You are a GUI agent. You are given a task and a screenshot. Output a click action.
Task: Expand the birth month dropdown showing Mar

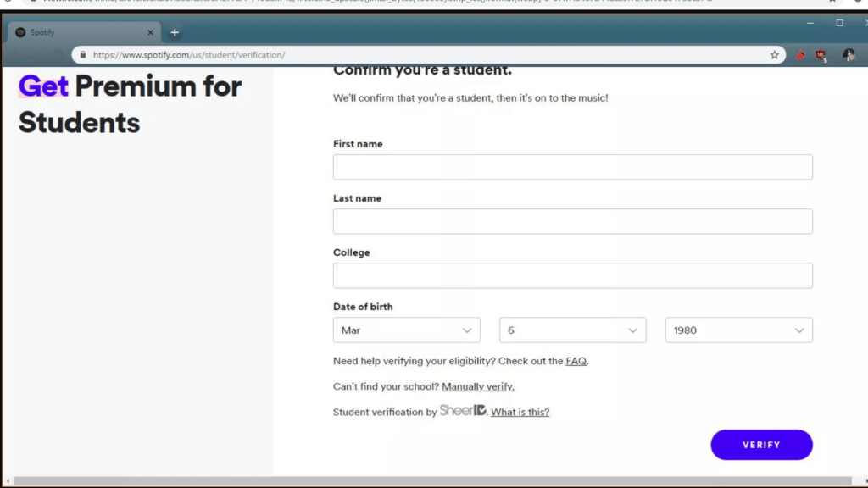pyautogui.click(x=406, y=330)
